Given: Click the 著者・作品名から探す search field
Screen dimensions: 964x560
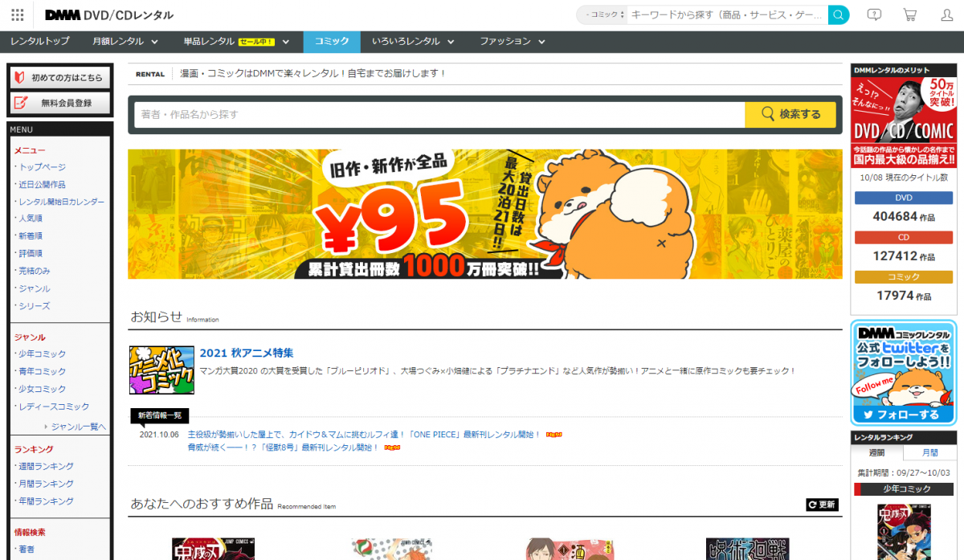Looking at the screenshot, I should [439, 114].
